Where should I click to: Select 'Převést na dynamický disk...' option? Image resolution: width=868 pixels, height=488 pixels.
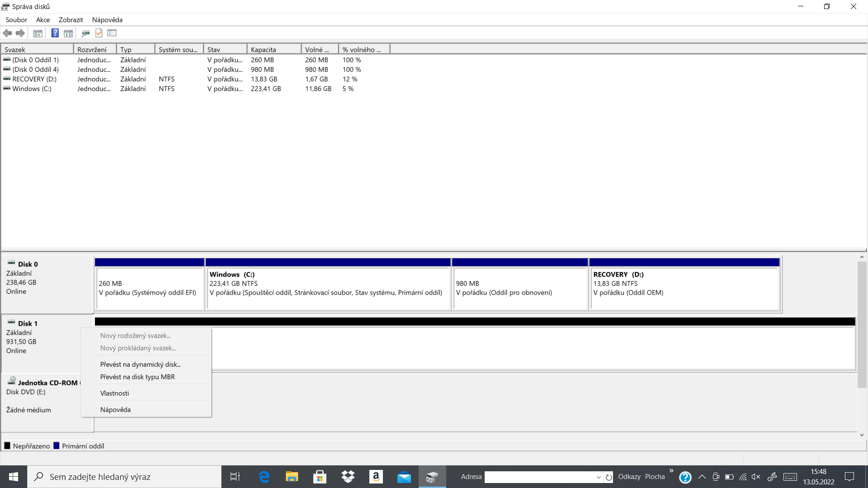pyautogui.click(x=140, y=364)
